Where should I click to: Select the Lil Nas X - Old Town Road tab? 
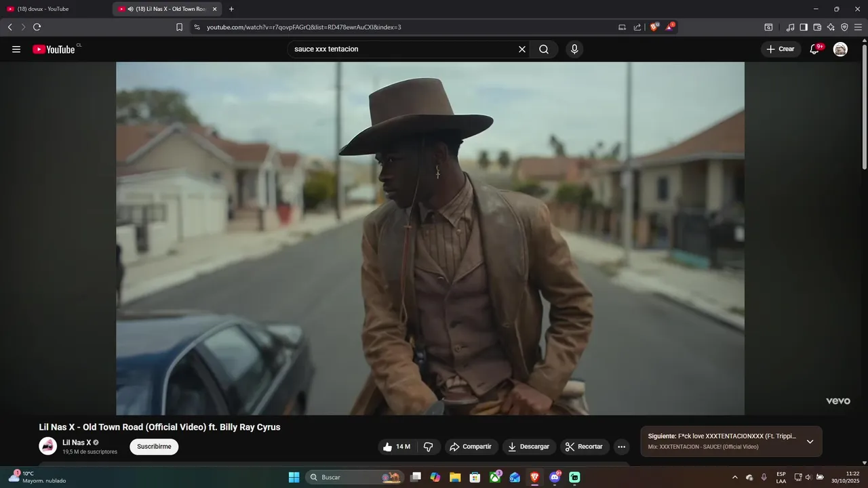pos(166,9)
